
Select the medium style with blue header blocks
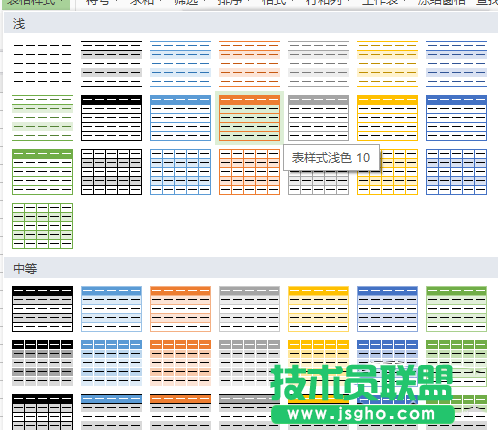(111, 363)
